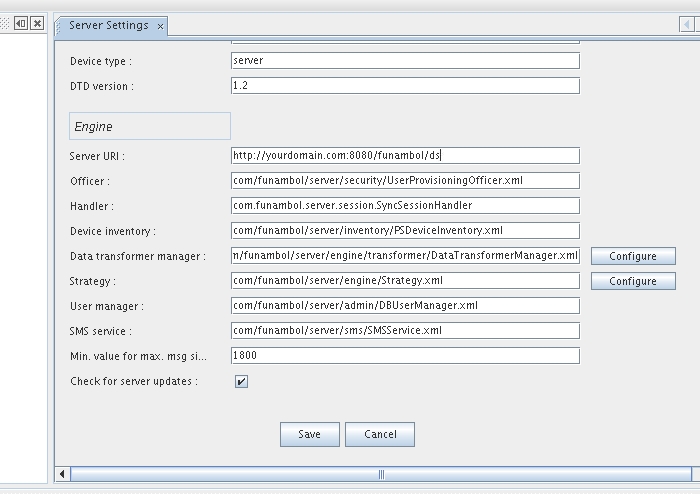The width and height of the screenshot is (700, 494).
Task: Click the horizontal scrollbar thumb
Action: 380,474
